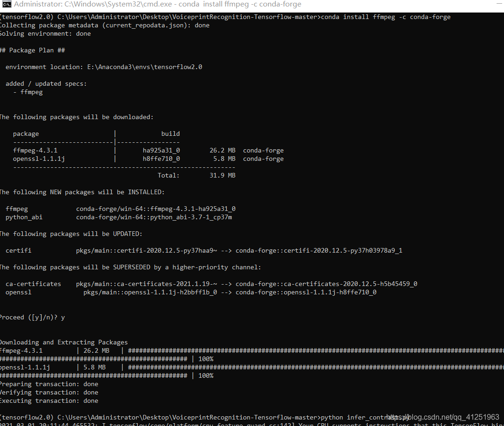Viewport: 504px width, 426px height.
Task: Select the conda-forge channel label beside ffmpeg
Action: pyautogui.click(x=263, y=150)
